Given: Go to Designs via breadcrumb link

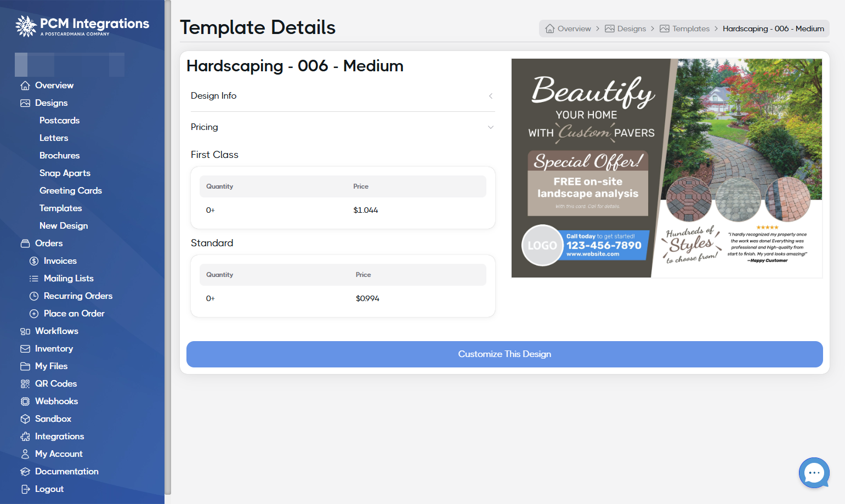Looking at the screenshot, I should pyautogui.click(x=632, y=29).
